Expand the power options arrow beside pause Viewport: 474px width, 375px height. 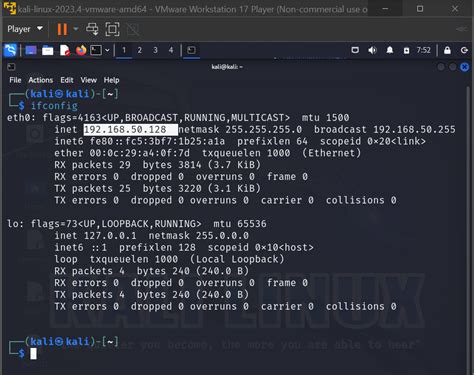pos(76,29)
